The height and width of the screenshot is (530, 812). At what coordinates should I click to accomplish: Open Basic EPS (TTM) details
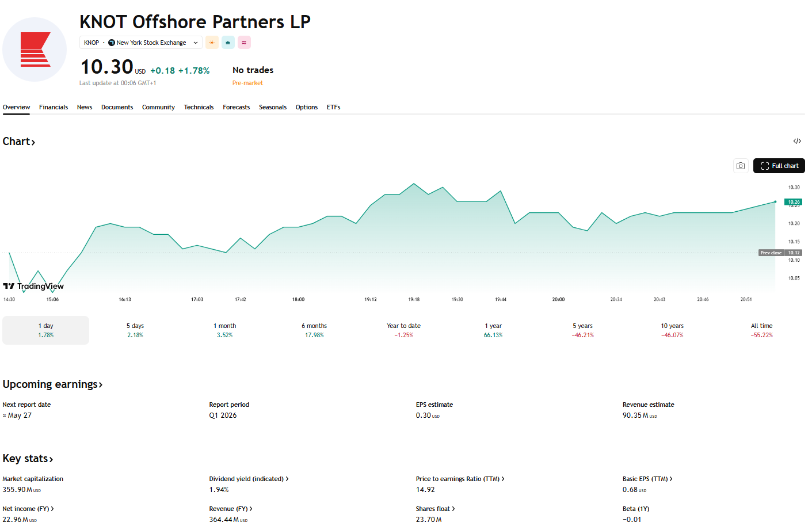point(647,479)
